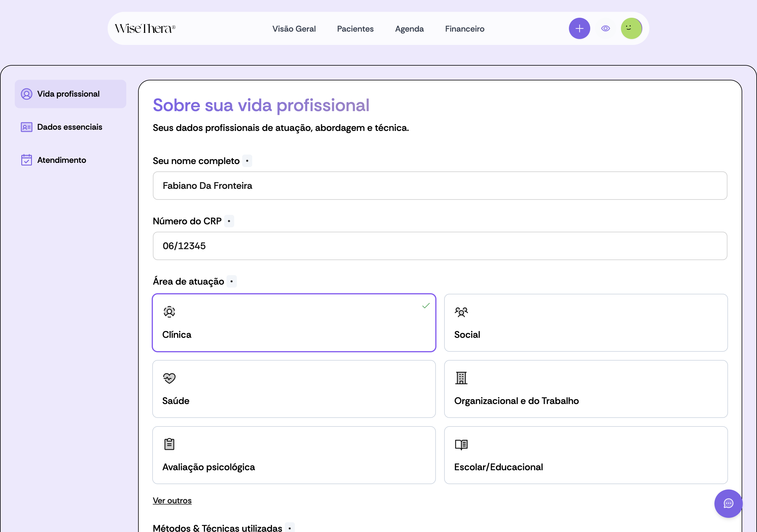757x532 pixels.
Task: Open the Financeiro section
Action: (x=465, y=29)
